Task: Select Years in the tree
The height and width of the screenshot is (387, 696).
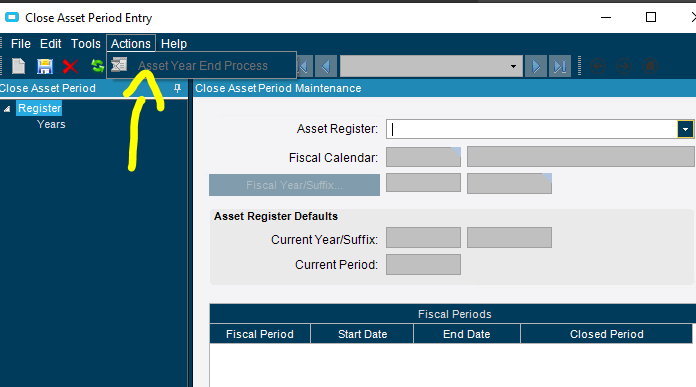Action: [51, 124]
